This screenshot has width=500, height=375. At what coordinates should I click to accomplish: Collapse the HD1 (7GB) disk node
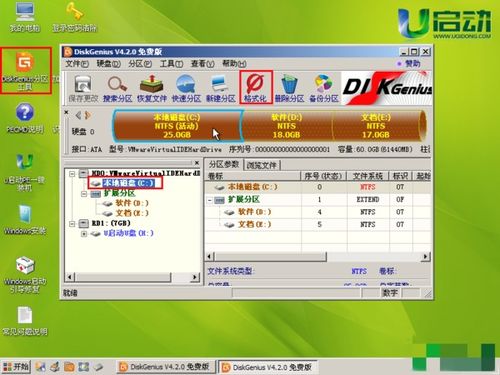pyautogui.click(x=72, y=223)
